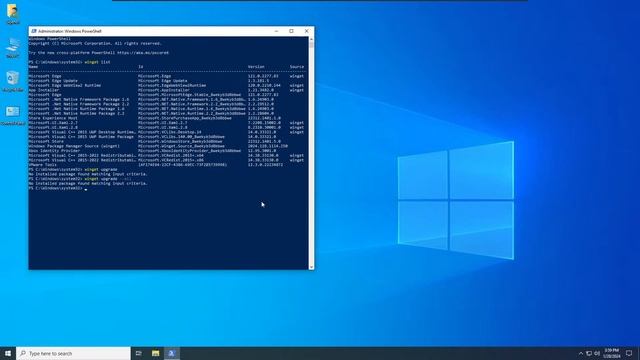Select the user folder desktop icon
The image size is (640, 360).
pyautogui.click(x=13, y=14)
